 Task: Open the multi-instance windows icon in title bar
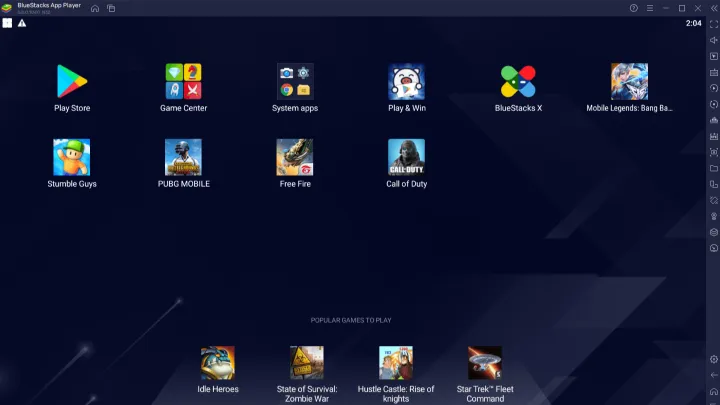[x=111, y=8]
